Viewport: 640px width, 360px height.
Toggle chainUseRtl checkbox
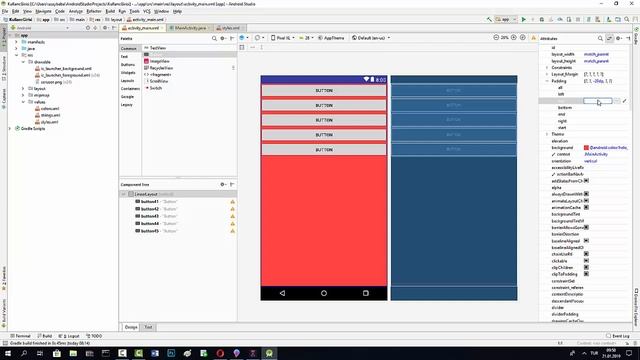[x=587, y=254]
